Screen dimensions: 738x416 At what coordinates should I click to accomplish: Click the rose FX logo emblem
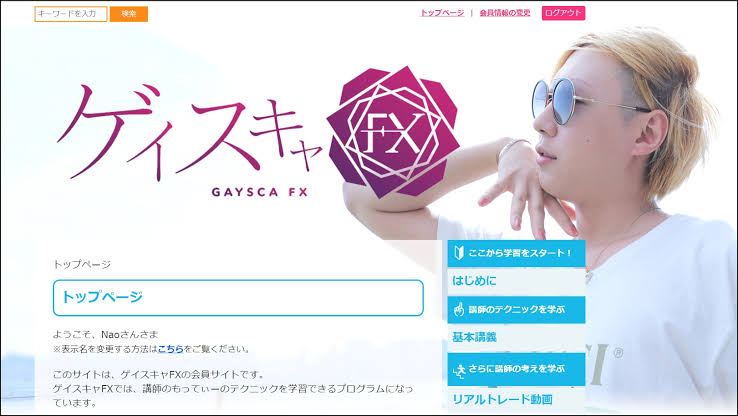tap(393, 132)
